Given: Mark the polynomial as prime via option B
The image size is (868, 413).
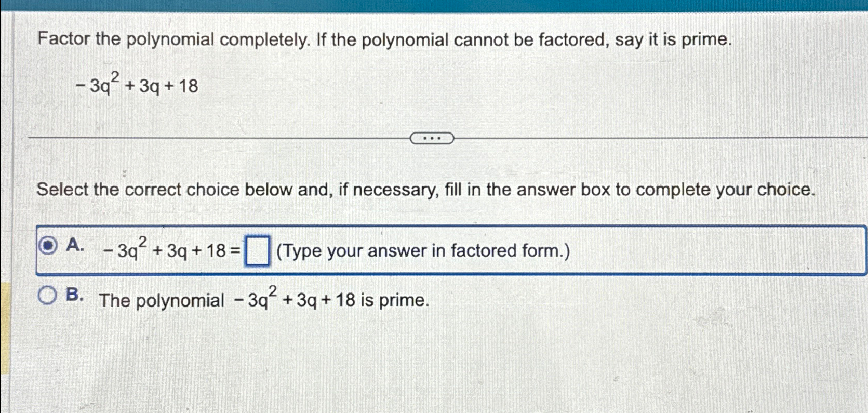Looking at the screenshot, I should point(49,294).
